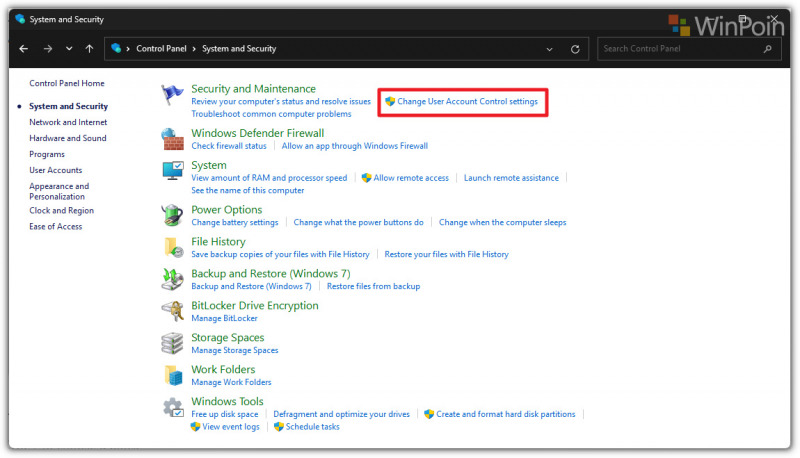
Task: Open Change User Account Control settings
Action: point(467,101)
